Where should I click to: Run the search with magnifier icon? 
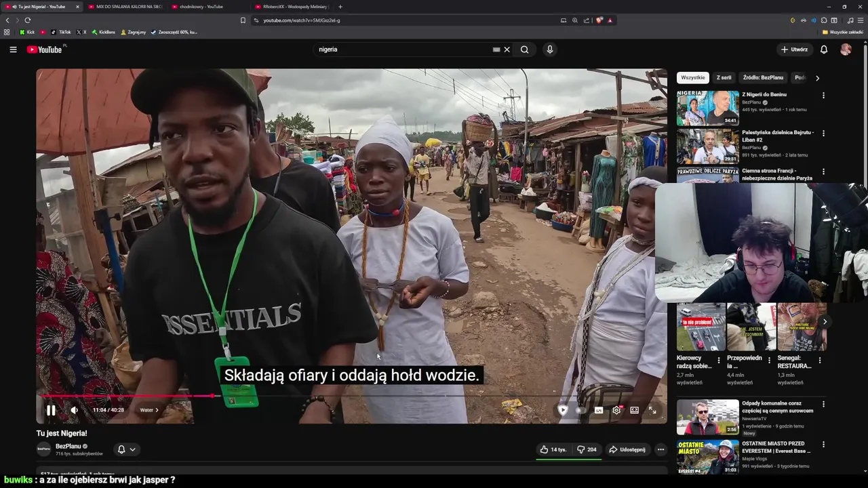click(x=524, y=49)
